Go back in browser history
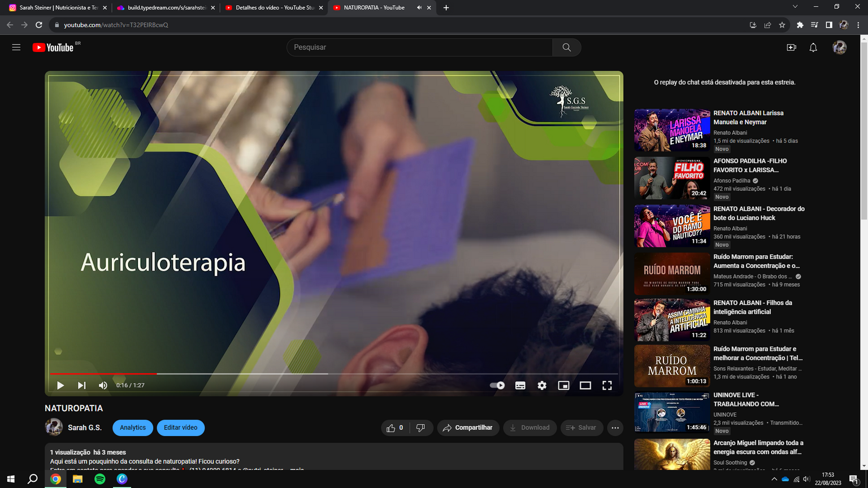868x488 pixels. tap(10, 25)
